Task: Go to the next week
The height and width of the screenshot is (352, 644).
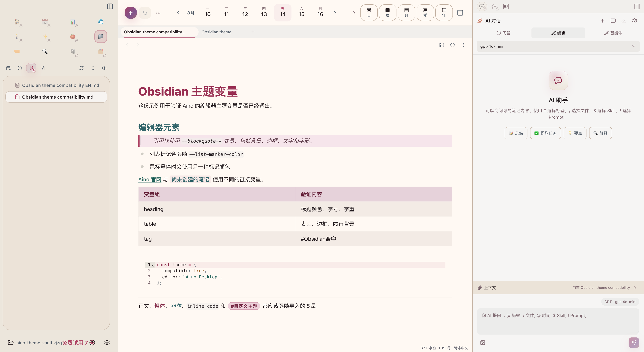Action: coord(335,13)
